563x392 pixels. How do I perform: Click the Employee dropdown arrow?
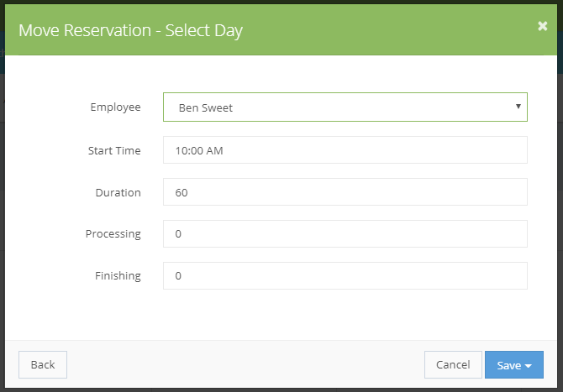(518, 107)
